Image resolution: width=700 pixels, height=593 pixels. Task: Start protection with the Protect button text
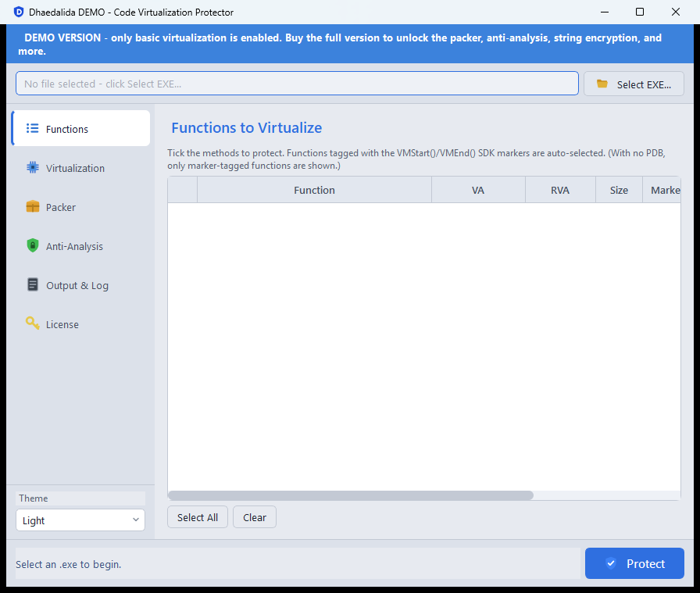645,564
